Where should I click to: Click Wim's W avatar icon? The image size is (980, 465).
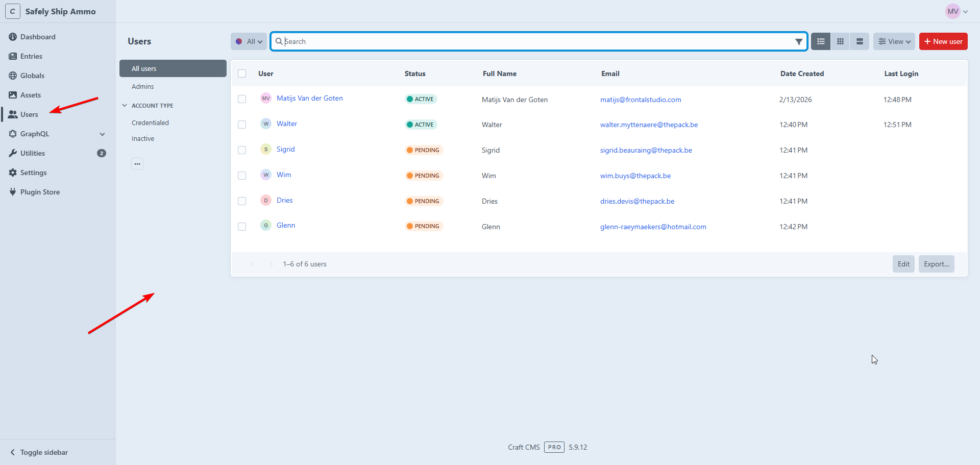point(266,175)
